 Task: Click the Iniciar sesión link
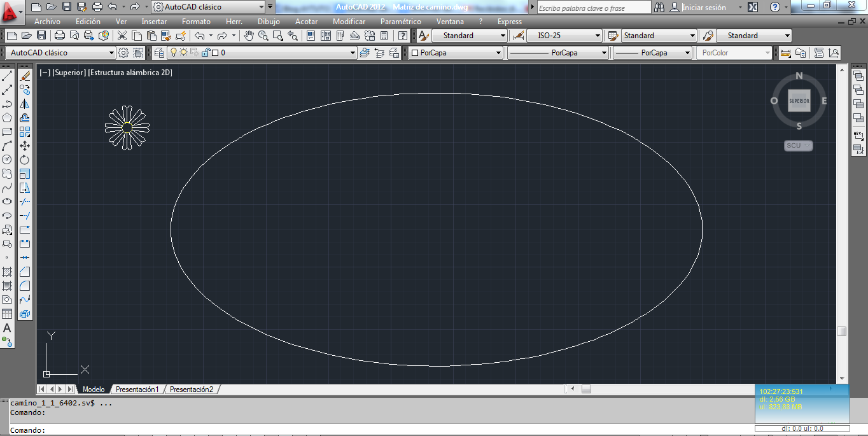(x=704, y=8)
